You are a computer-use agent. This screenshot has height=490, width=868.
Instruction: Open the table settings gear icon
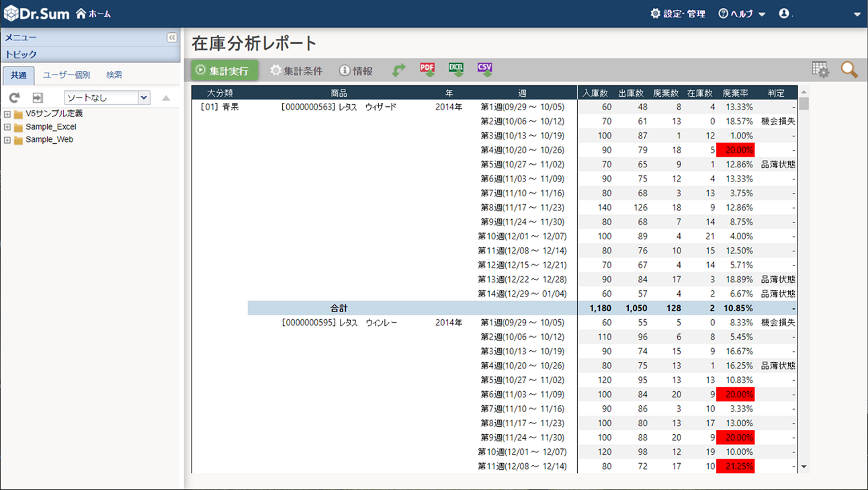[820, 70]
